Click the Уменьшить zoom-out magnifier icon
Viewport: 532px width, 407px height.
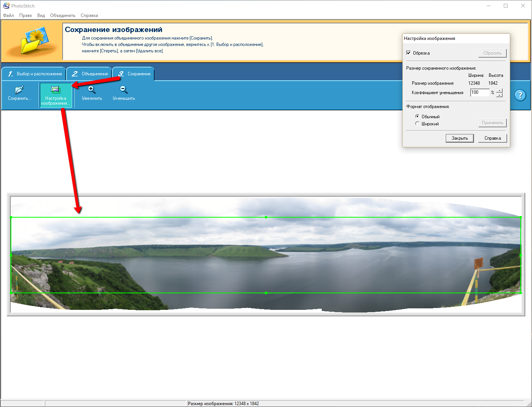click(x=124, y=90)
